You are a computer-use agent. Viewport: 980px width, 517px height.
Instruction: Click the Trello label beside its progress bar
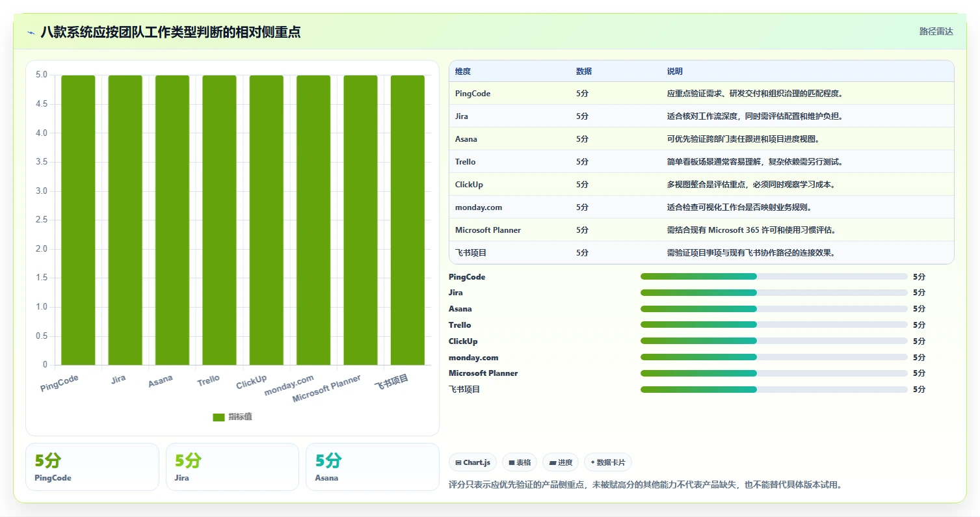point(460,325)
